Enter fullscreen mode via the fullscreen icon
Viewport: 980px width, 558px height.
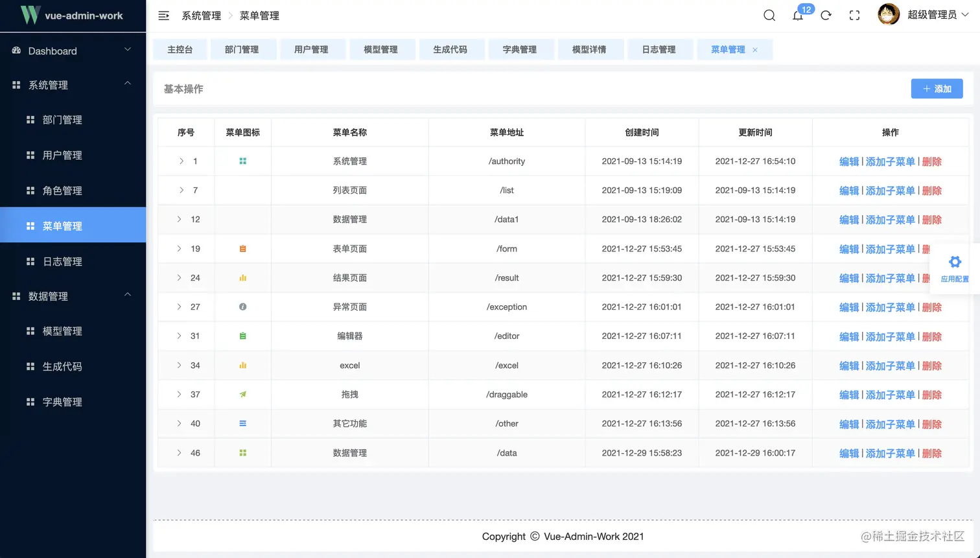coord(854,15)
